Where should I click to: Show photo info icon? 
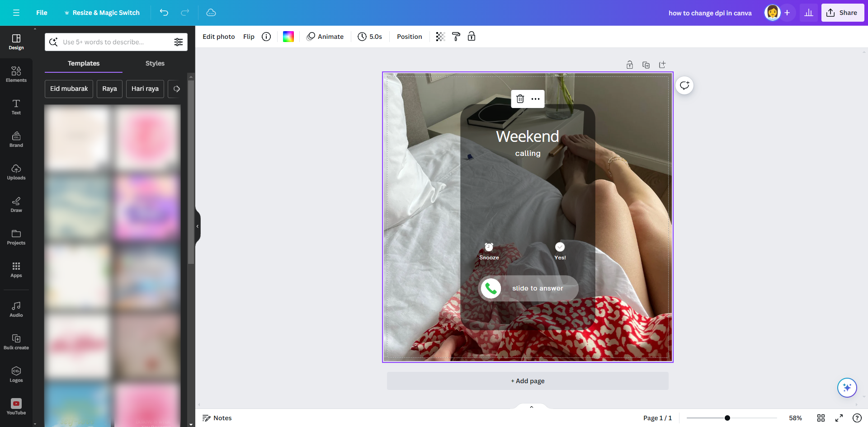point(266,37)
